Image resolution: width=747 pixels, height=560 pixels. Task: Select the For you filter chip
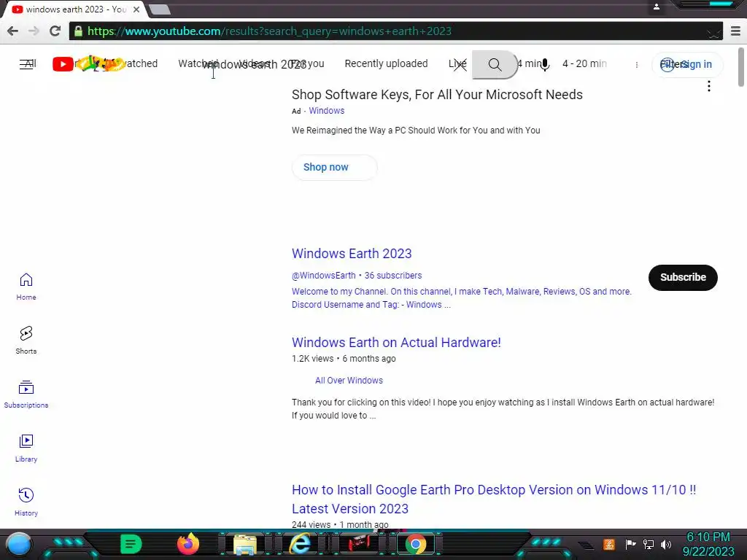(307, 64)
